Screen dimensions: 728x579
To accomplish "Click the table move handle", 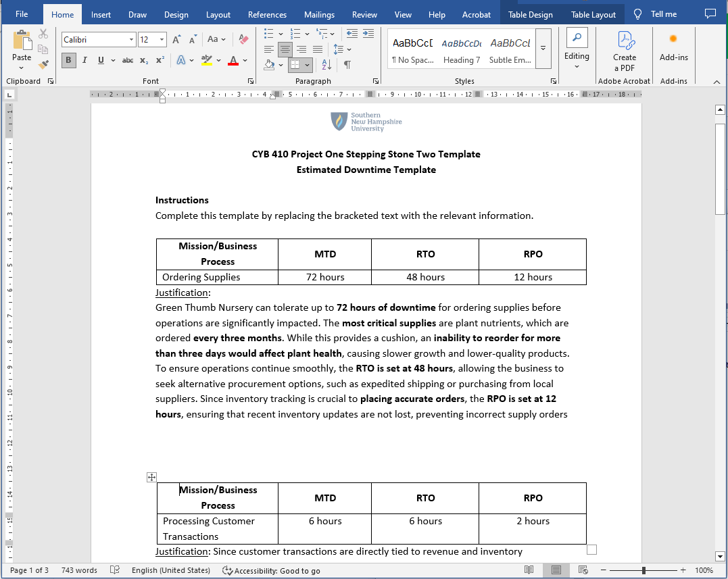I will (151, 477).
